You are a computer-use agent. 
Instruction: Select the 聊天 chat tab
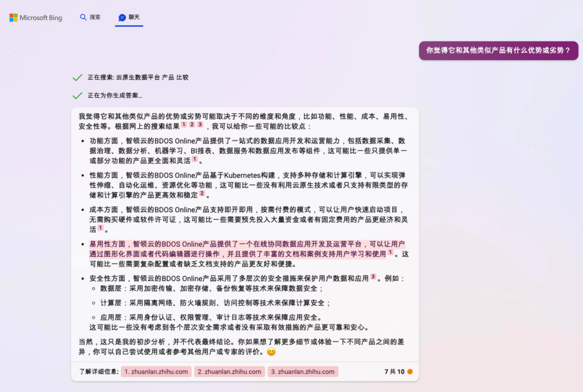129,18
